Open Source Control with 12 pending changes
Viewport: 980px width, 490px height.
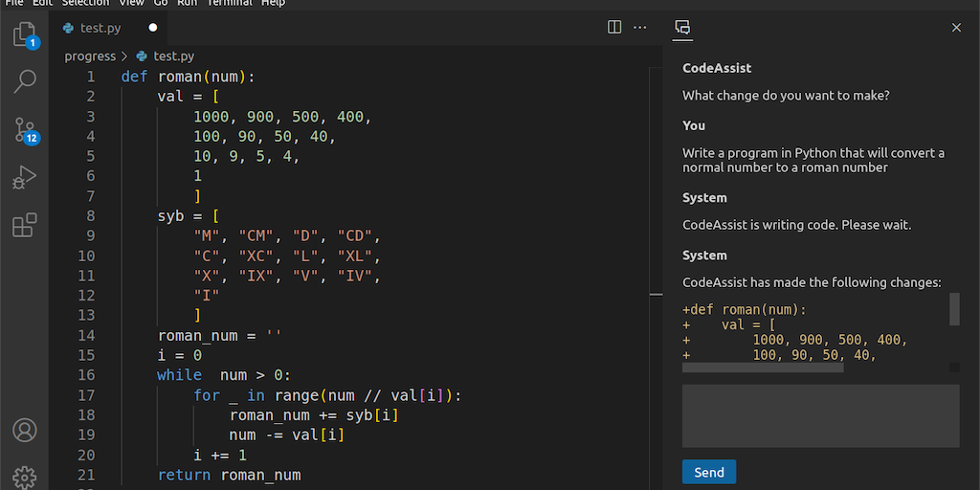(x=25, y=130)
